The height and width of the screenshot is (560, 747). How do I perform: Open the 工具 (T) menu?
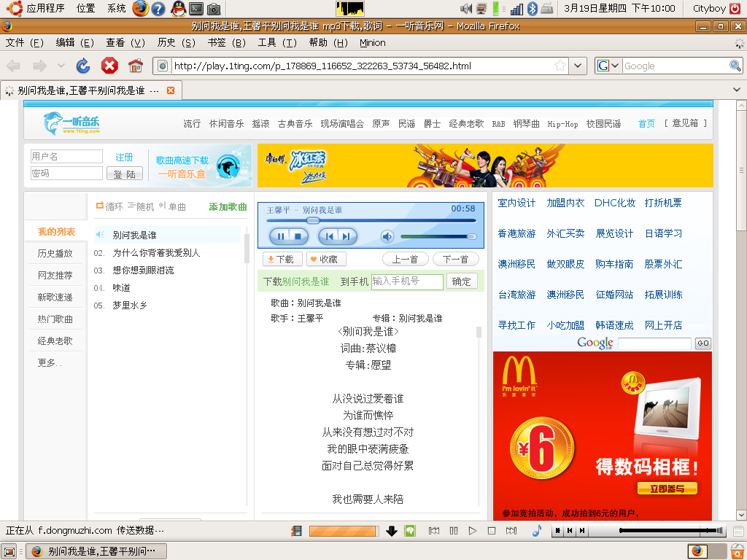coord(277,43)
